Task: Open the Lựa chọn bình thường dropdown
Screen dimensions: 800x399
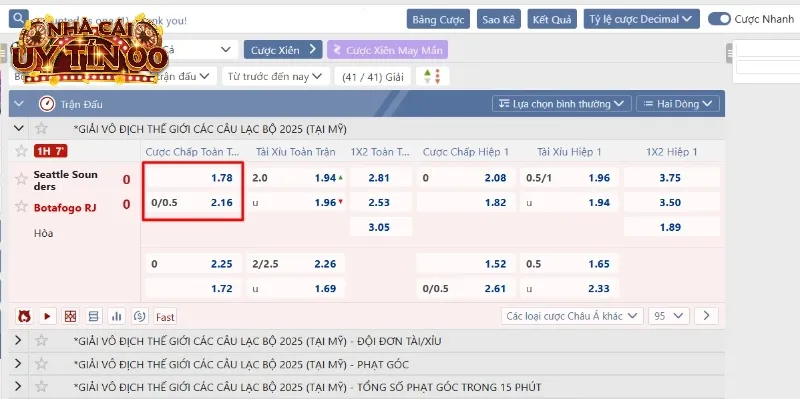Action: coord(562,104)
